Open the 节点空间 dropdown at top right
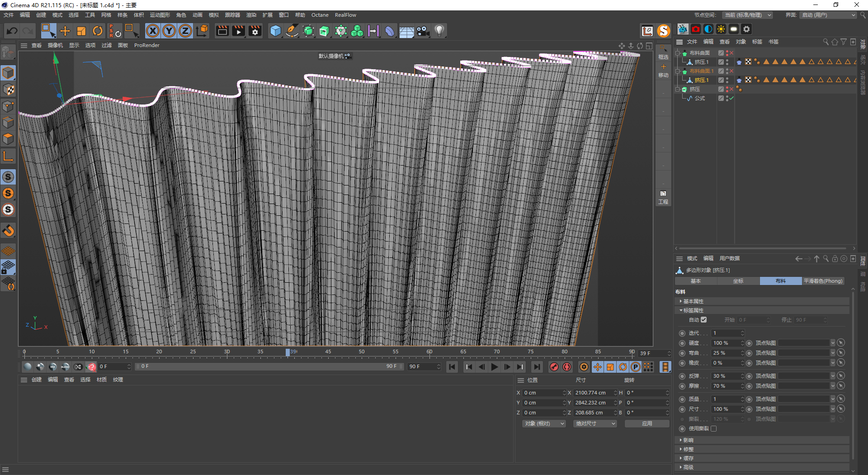 [747, 15]
